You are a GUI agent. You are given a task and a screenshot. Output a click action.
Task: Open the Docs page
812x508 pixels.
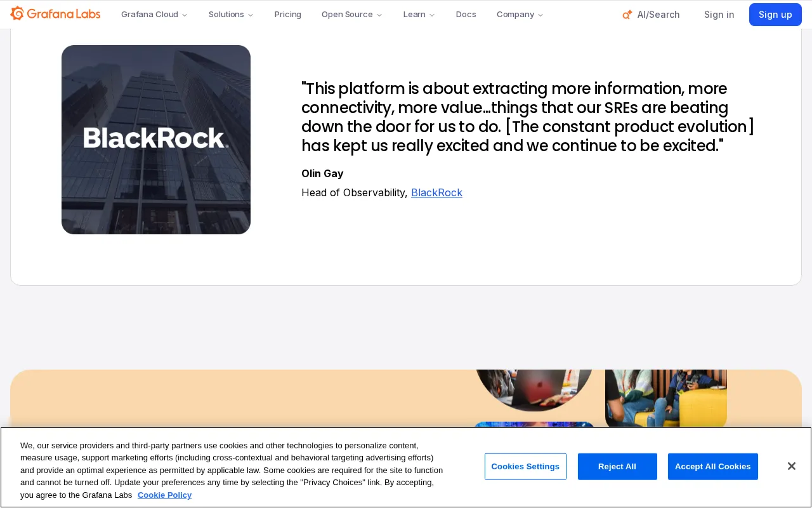click(x=466, y=15)
